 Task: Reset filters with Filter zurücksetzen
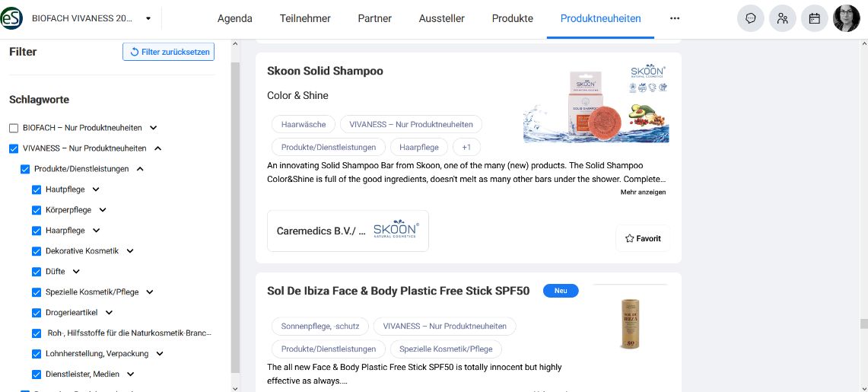pyautogui.click(x=168, y=52)
